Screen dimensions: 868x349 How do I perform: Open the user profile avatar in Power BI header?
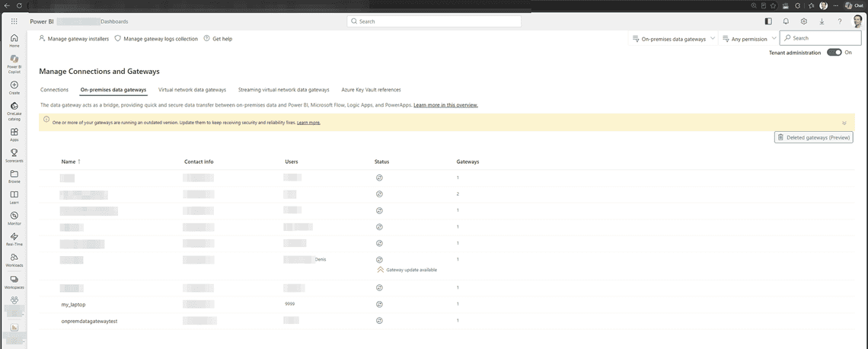(857, 21)
